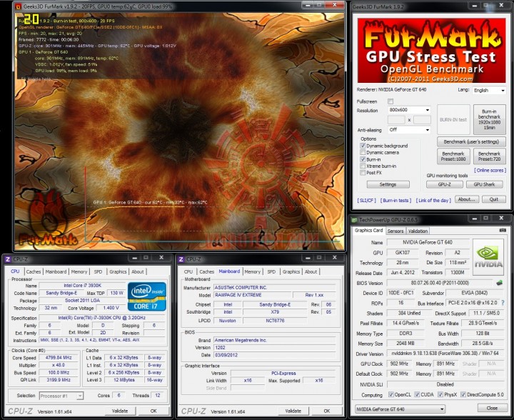Toggle the DirectCompute 5.0 checkbox
The image size is (514, 420).
pyautogui.click(x=463, y=394)
